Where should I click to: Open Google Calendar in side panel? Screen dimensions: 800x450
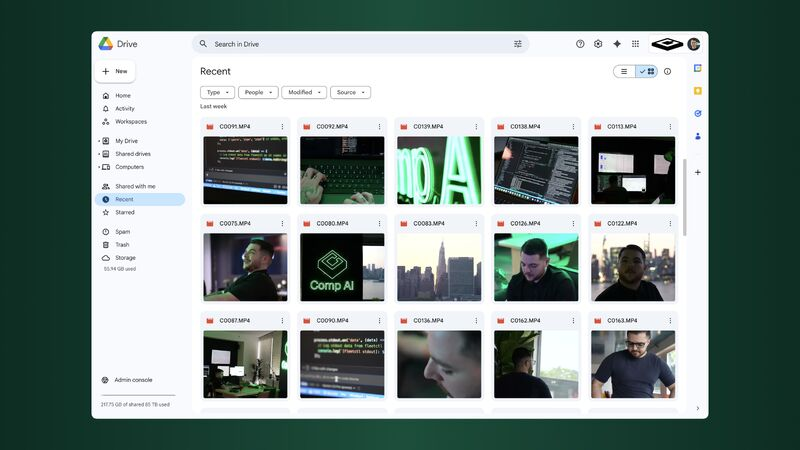click(x=697, y=68)
